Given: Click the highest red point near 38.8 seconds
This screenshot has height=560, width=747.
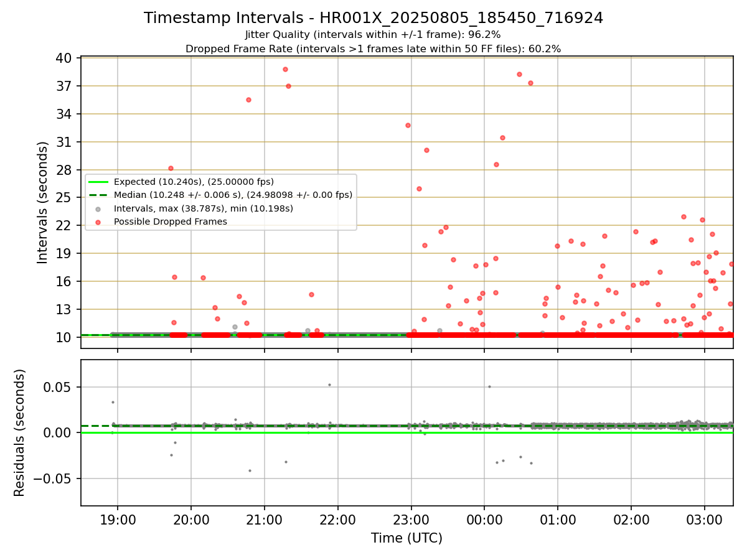Looking at the screenshot, I should click(285, 69).
